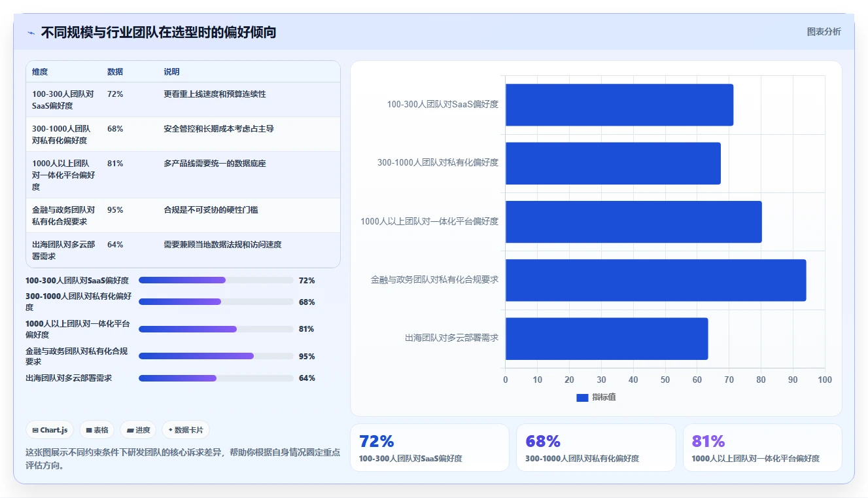Click the panel title 不同规模与行业团队在选型时的偏好倾向

click(x=158, y=32)
